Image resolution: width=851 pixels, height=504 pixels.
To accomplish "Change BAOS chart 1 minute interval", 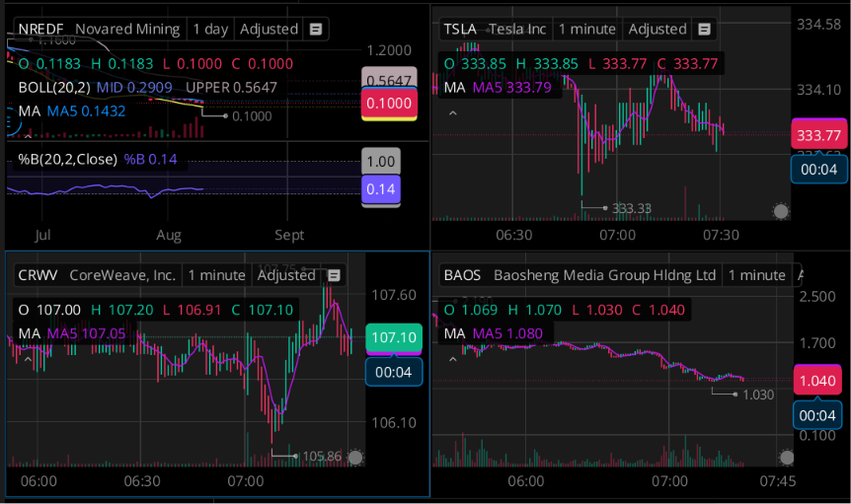I will coord(756,275).
